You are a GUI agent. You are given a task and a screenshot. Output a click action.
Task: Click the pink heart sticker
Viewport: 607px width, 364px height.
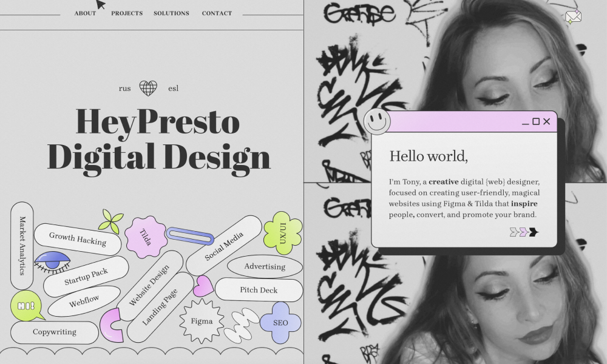[x=203, y=286]
